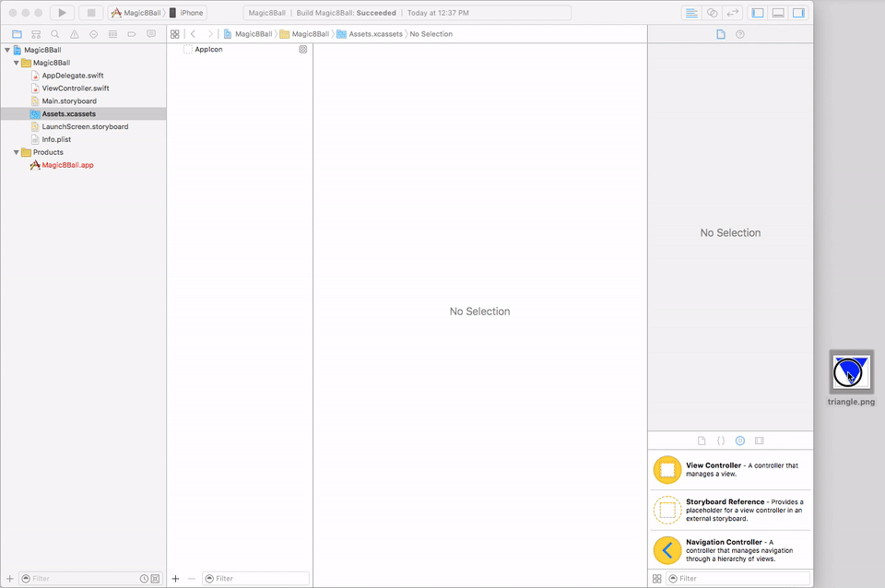Open MagicBBall folder breadcrumb in jump bar
The image size is (885, 588).
click(x=305, y=34)
